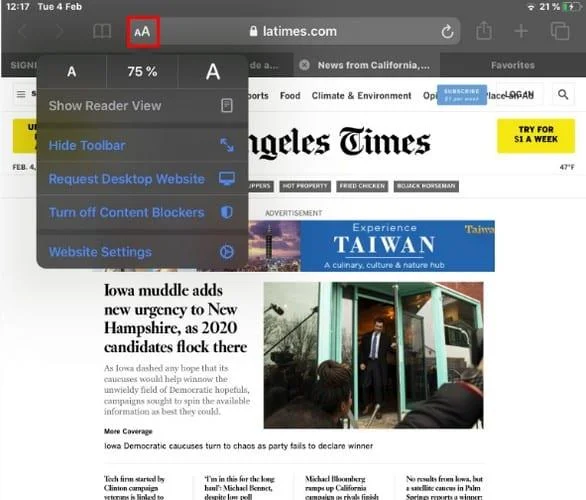
Task: Open Climate & Environment section
Action: [x=361, y=96]
